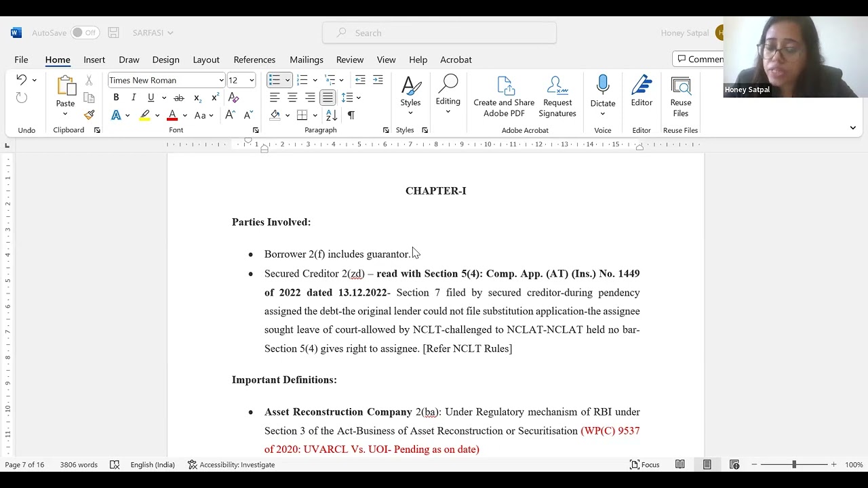Expand bullet list options arrow
This screenshot has height=488, width=868.
287,80
